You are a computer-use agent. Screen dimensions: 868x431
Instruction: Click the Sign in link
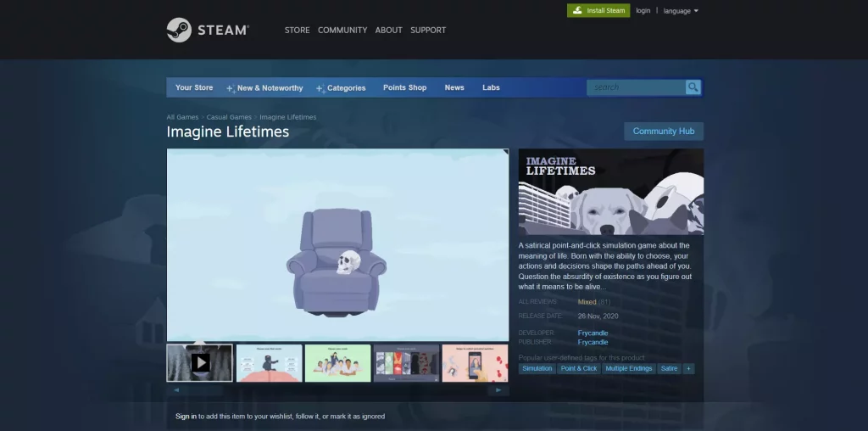(186, 417)
